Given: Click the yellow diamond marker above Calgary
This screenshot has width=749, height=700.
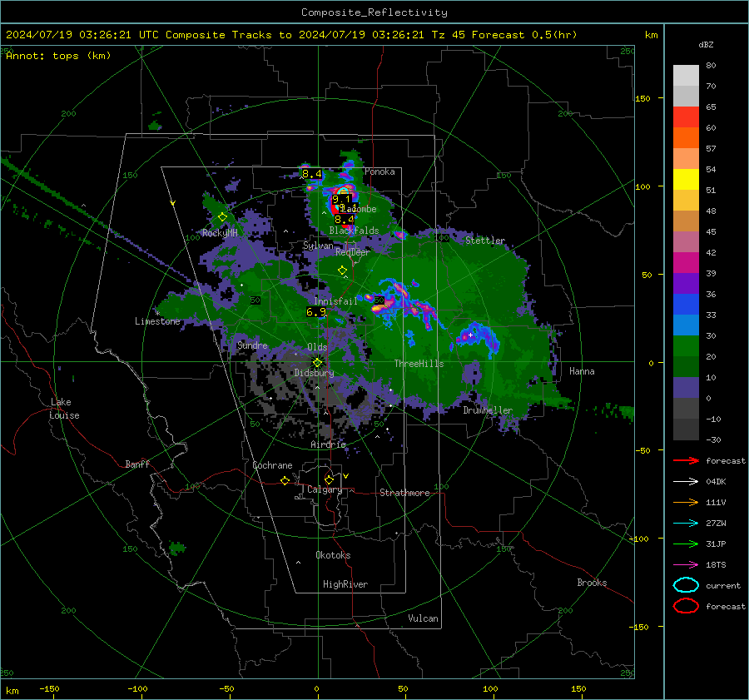Looking at the screenshot, I should (329, 479).
